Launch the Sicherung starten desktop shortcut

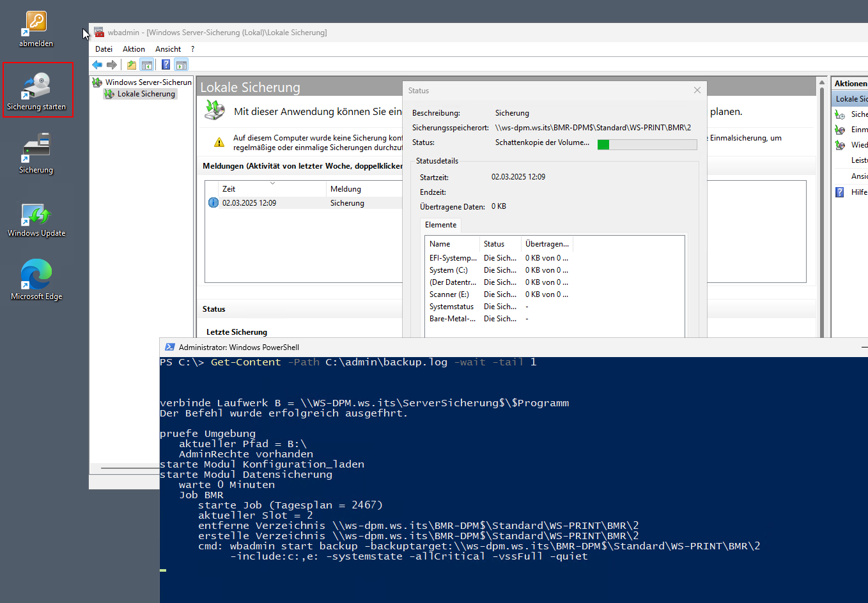point(38,91)
